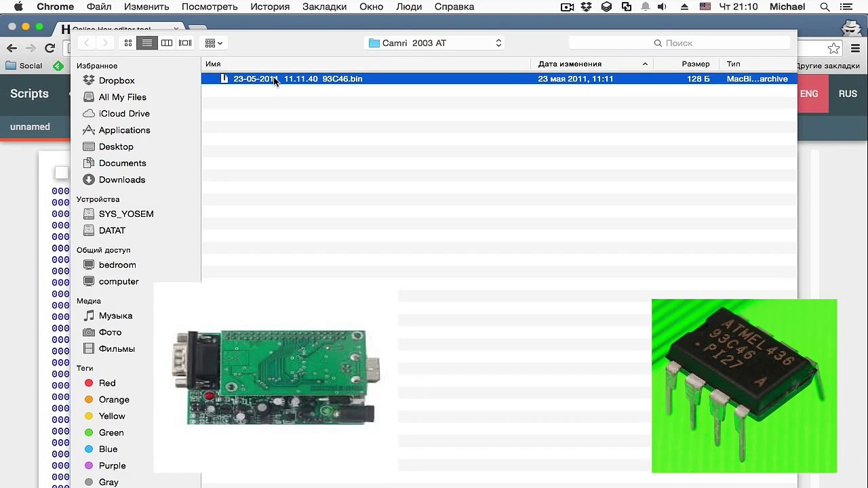Go back in file dialog
Image resolution: width=868 pixels, height=488 pixels.
(x=87, y=43)
